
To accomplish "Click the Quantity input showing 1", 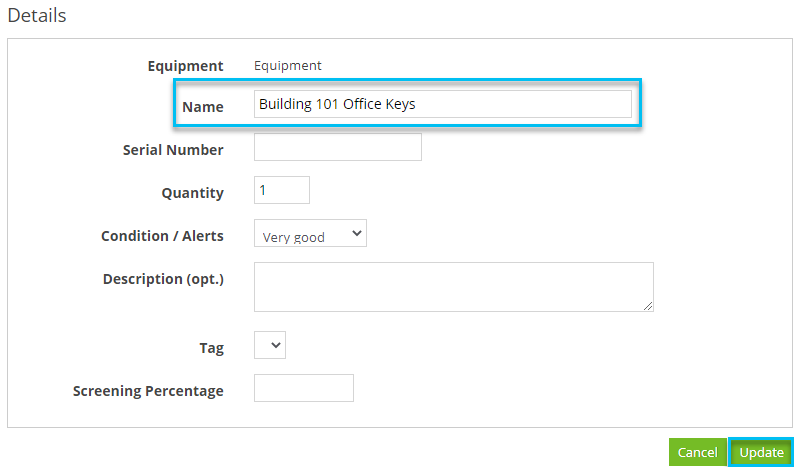I will pyautogui.click(x=282, y=190).
